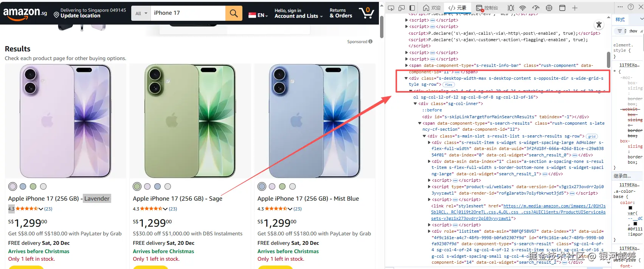The image size is (644, 269).
Task: Open the All departments search dropdown
Action: click(141, 13)
